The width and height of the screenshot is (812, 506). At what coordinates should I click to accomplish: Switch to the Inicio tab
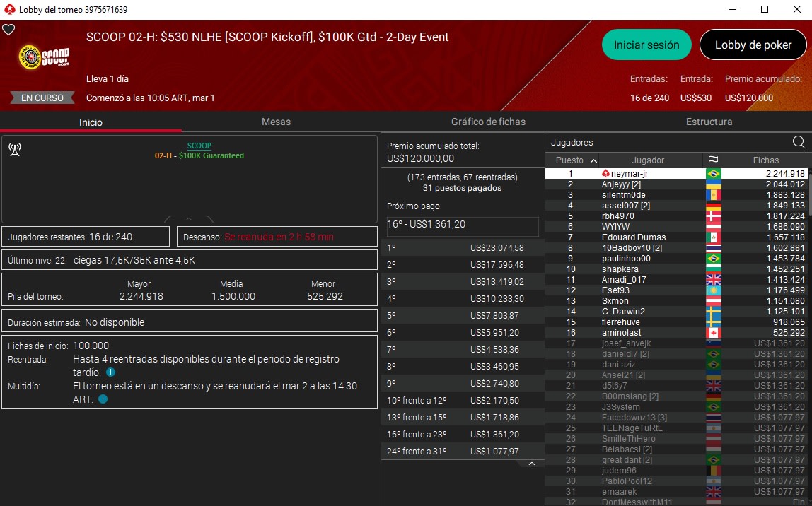click(x=91, y=122)
